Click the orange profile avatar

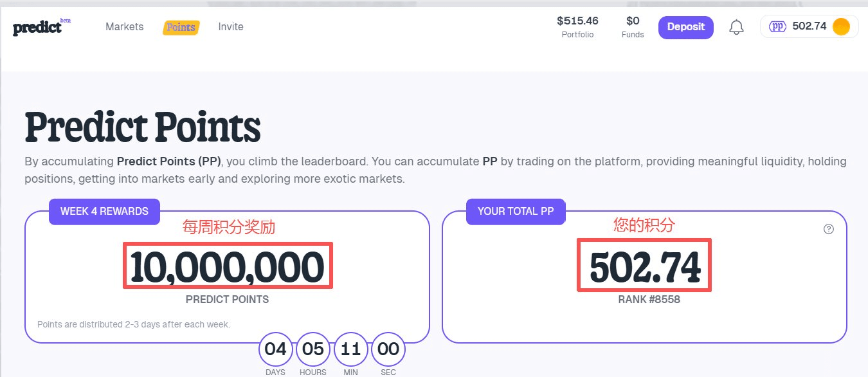click(840, 26)
